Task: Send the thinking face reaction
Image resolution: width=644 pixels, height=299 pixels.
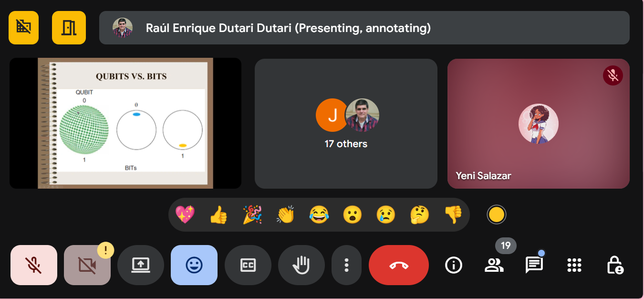Action: (420, 215)
